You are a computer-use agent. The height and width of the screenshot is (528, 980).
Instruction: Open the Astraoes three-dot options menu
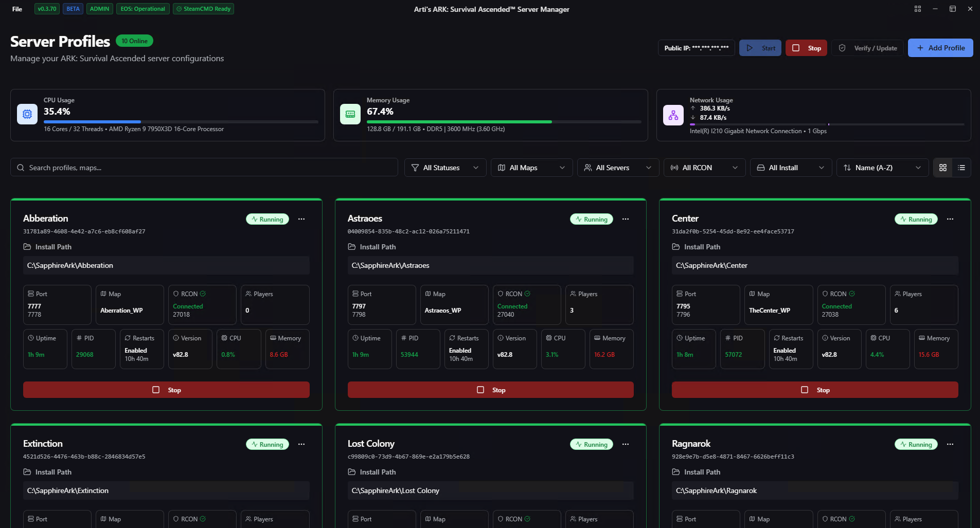pos(626,219)
